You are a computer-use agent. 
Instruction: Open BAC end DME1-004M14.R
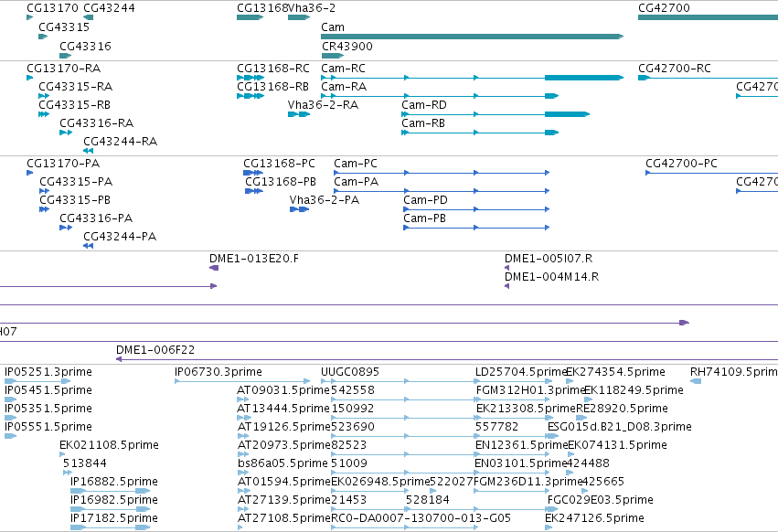pyautogui.click(x=552, y=277)
